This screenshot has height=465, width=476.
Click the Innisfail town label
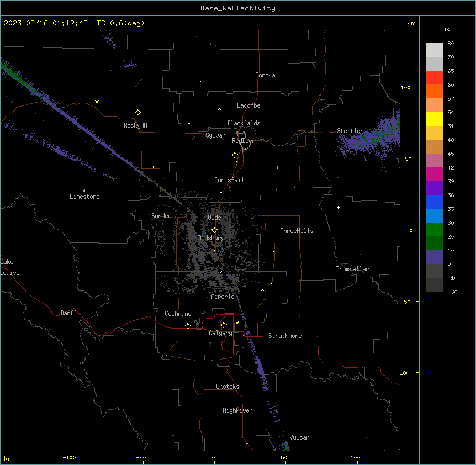pyautogui.click(x=229, y=180)
